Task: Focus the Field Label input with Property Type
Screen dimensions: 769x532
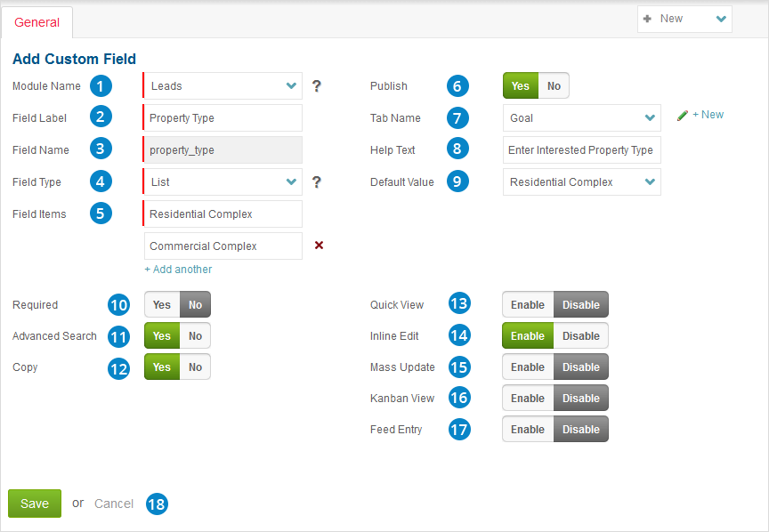Action: pos(223,117)
